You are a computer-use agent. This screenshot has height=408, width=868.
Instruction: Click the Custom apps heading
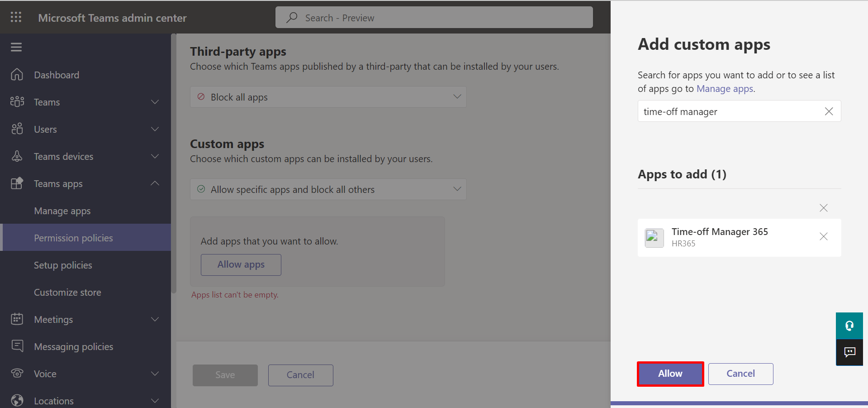(227, 144)
